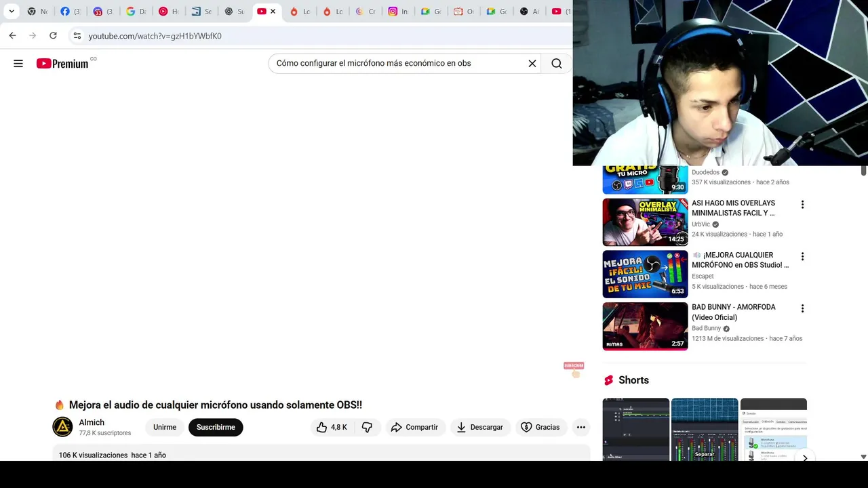Dislike the video
The width and height of the screenshot is (868, 488).
click(367, 427)
